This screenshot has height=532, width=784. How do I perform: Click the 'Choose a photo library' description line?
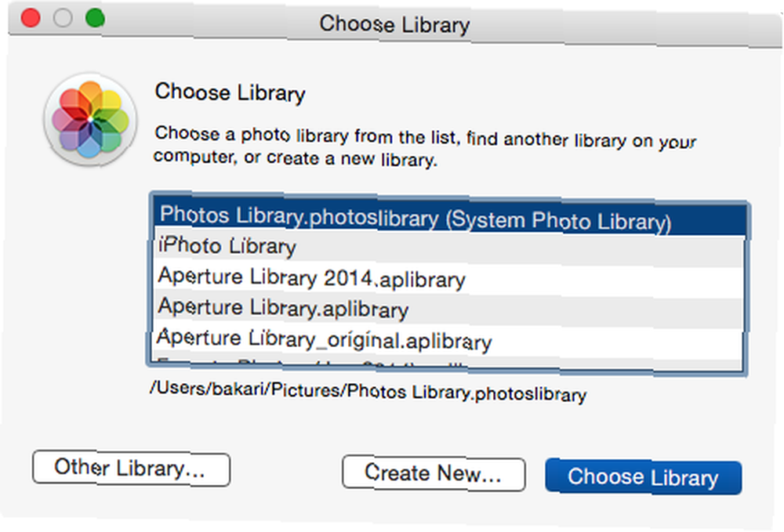pyautogui.click(x=426, y=137)
